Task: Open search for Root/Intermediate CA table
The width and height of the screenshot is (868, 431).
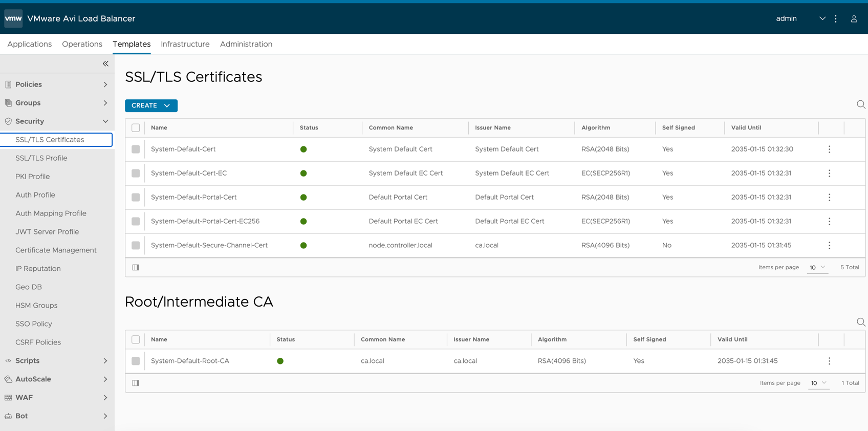Action: (x=861, y=322)
